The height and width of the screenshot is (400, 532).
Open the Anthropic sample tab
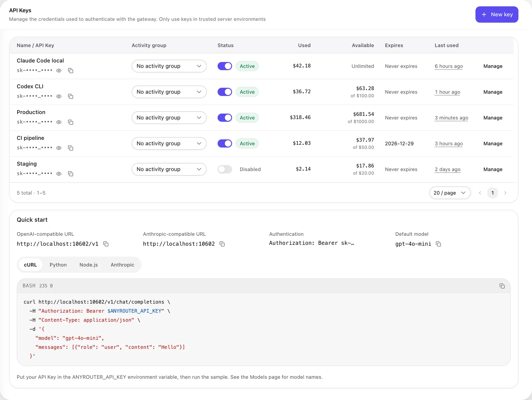pos(122,265)
